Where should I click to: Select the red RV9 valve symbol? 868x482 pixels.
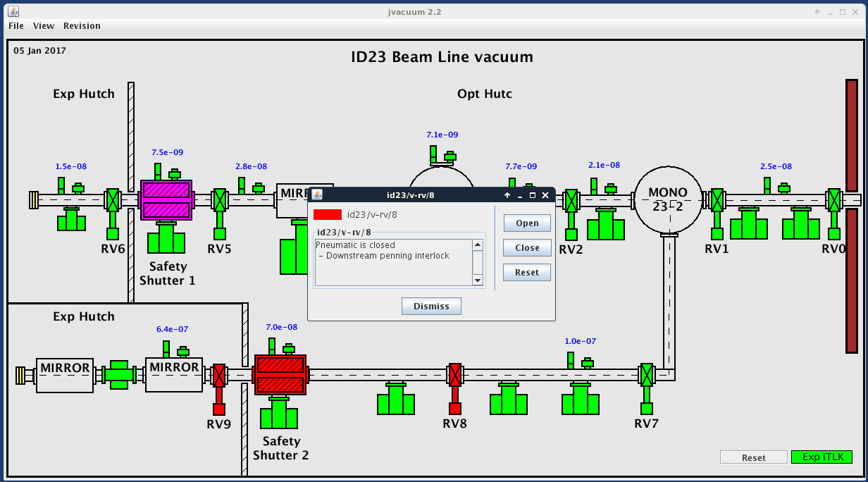coord(219,375)
